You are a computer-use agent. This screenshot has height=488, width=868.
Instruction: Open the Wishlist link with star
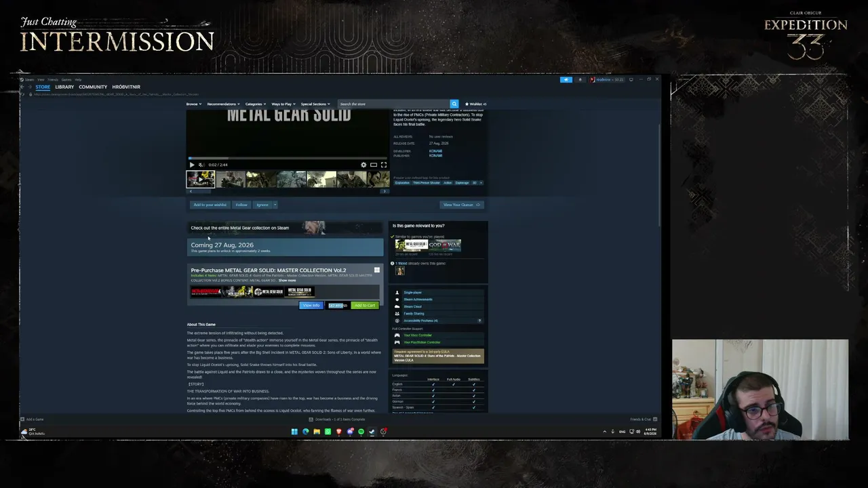tap(475, 104)
